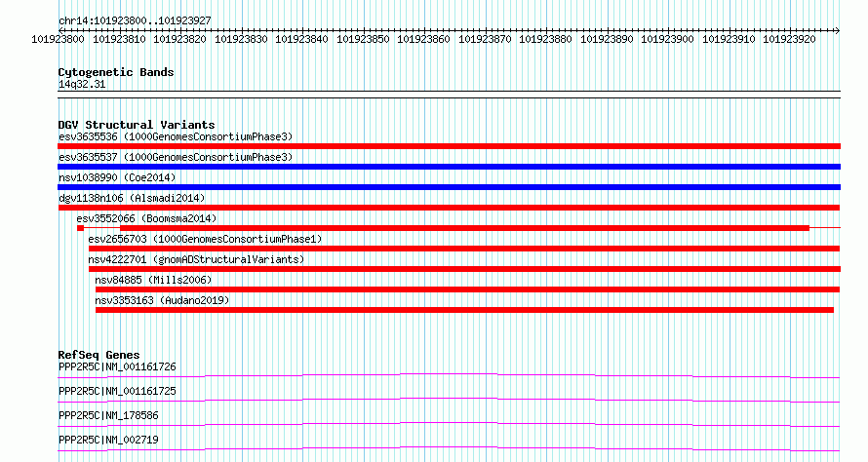Click the red bar under esv2656703
868x462 pixels.
click(x=464, y=249)
